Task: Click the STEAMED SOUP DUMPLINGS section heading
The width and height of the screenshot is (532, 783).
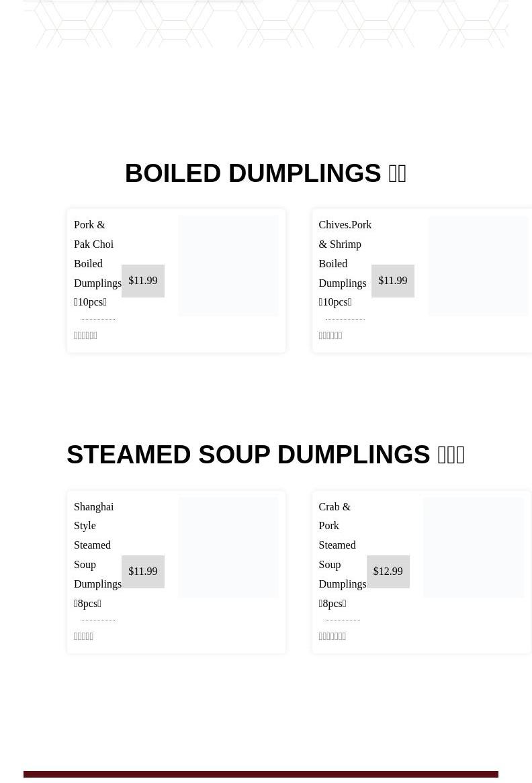Action: 265,455
